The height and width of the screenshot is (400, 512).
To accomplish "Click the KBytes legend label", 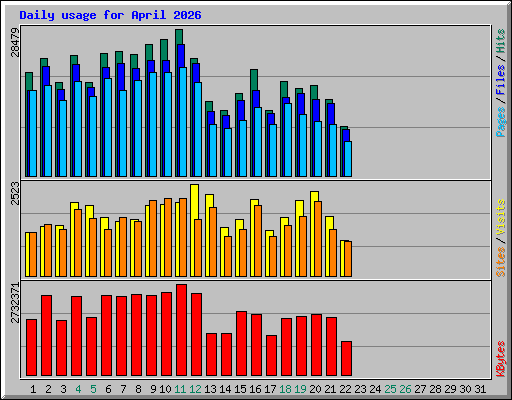I will click(x=501, y=359).
